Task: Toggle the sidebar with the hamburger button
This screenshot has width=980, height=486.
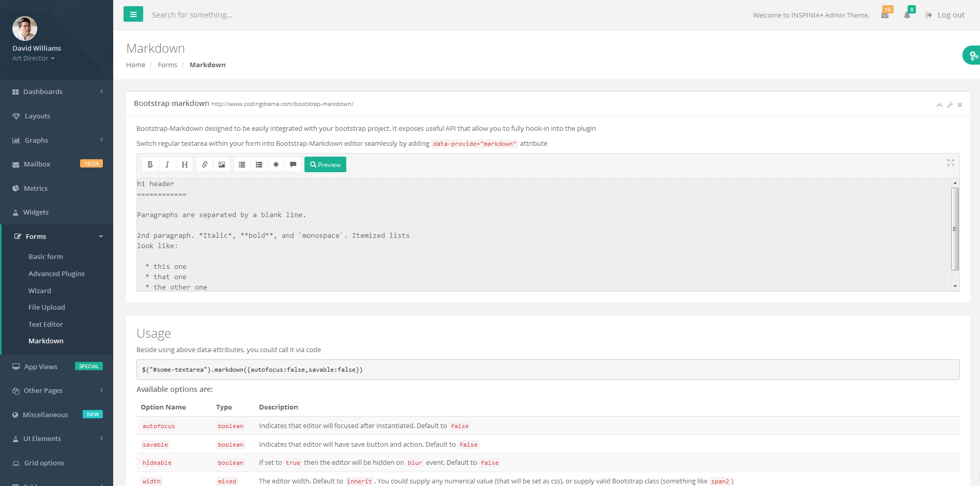Action: pos(133,14)
